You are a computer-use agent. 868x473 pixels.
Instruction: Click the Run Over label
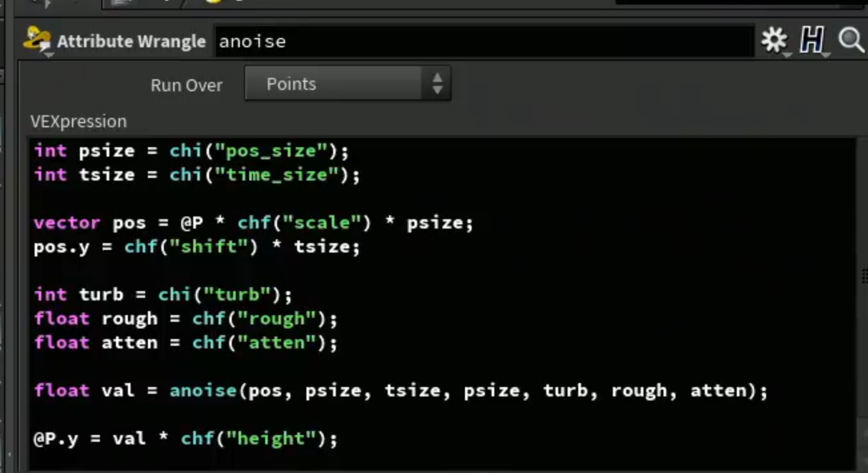click(x=187, y=85)
